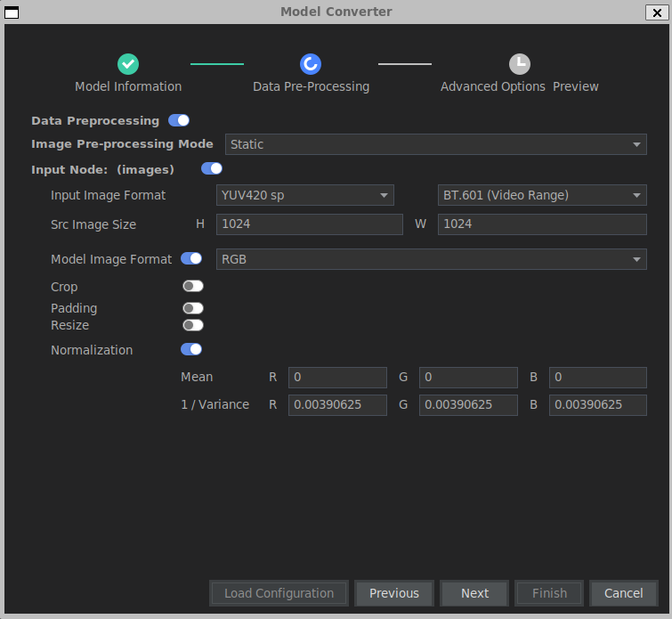Click the Normalization label
This screenshot has height=619, width=672.
click(x=92, y=350)
